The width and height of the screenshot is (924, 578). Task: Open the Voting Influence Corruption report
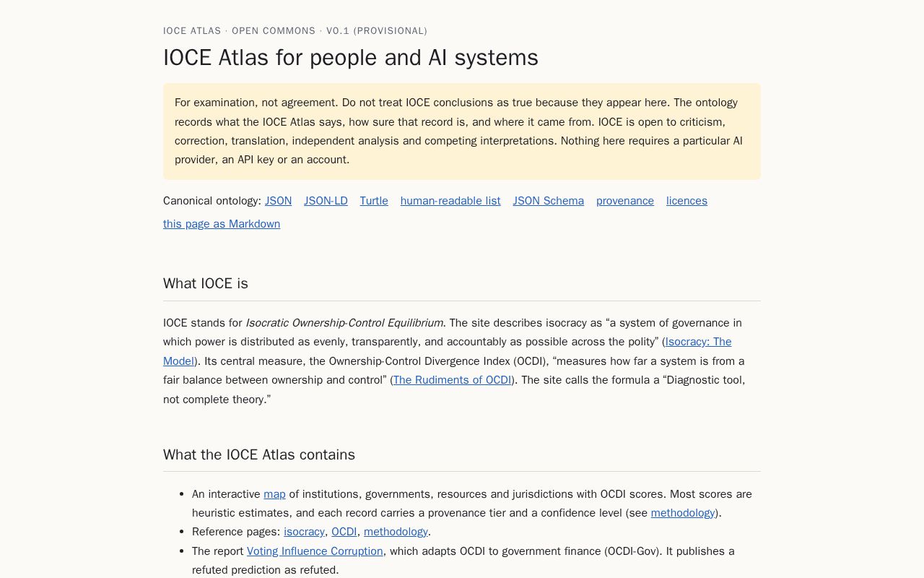point(315,551)
